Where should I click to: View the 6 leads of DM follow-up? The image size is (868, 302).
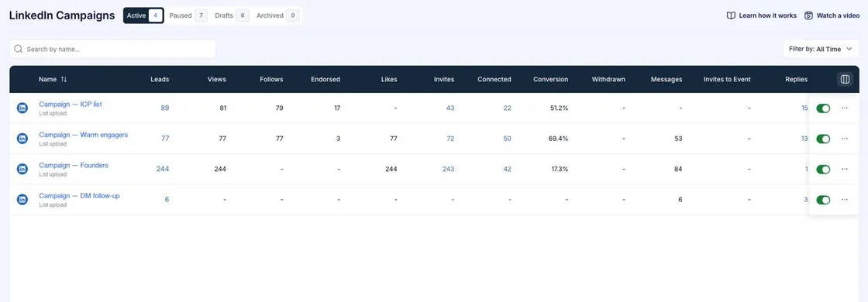pos(167,199)
